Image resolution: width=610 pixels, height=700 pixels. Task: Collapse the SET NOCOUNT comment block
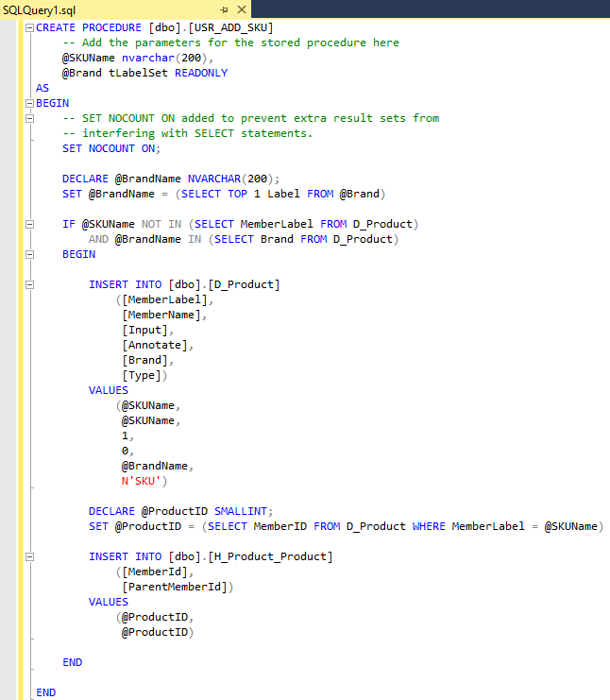[29, 118]
